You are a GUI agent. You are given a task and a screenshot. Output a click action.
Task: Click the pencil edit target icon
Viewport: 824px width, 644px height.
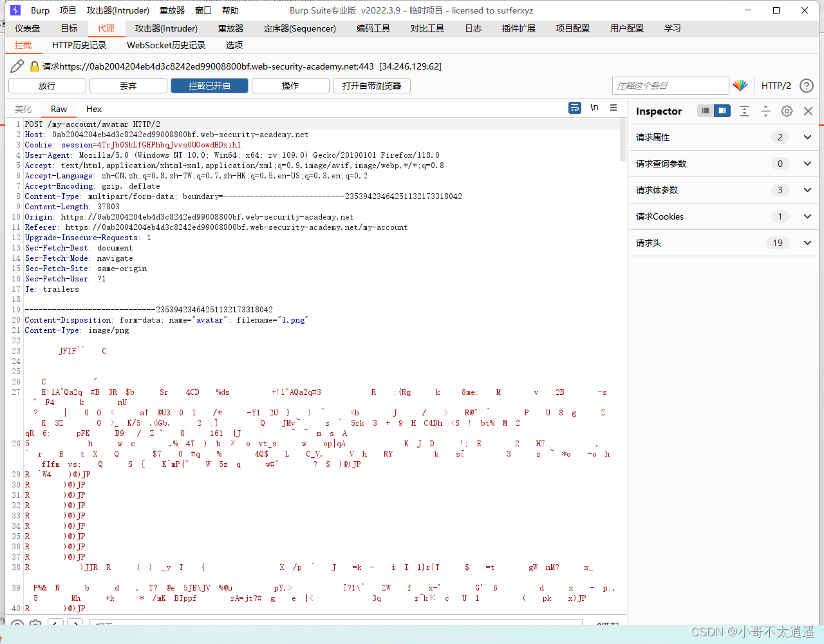click(x=17, y=66)
